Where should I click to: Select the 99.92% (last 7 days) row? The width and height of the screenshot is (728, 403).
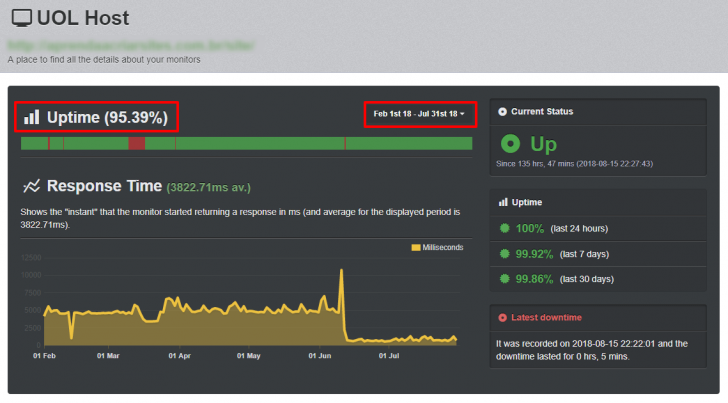[x=598, y=254]
